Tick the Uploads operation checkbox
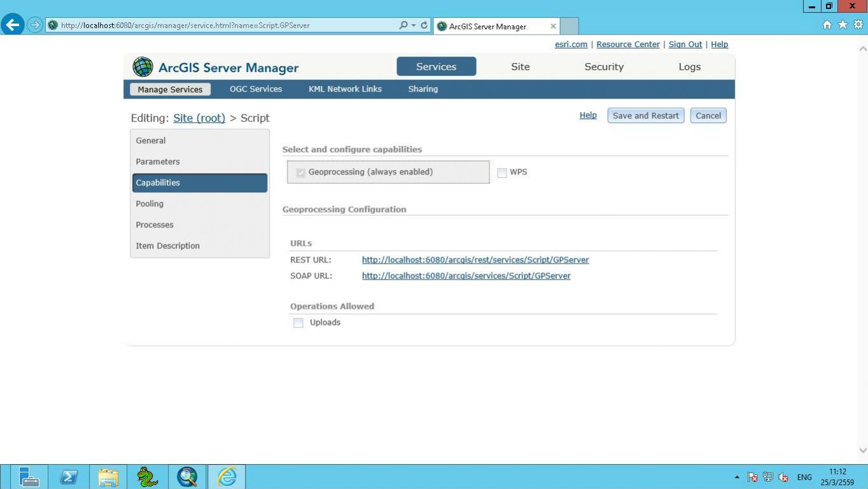This screenshot has width=868, height=489. click(x=298, y=323)
